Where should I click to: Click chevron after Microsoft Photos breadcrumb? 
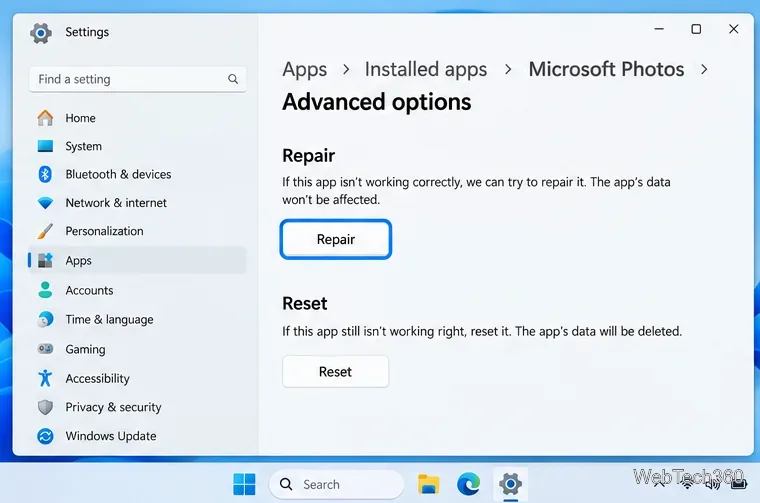(x=704, y=70)
